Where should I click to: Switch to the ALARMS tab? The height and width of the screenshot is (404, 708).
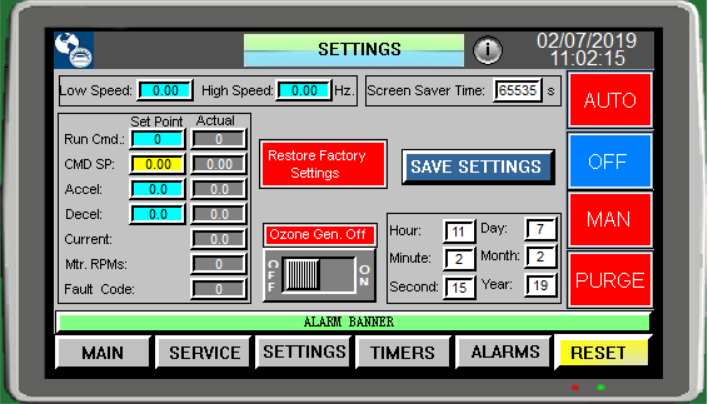[505, 352]
